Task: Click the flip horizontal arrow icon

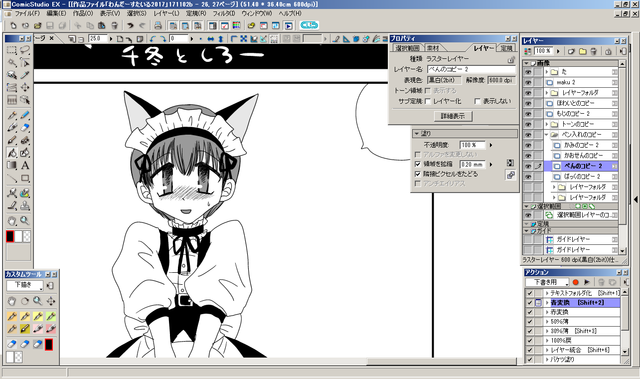Action: click(211, 39)
